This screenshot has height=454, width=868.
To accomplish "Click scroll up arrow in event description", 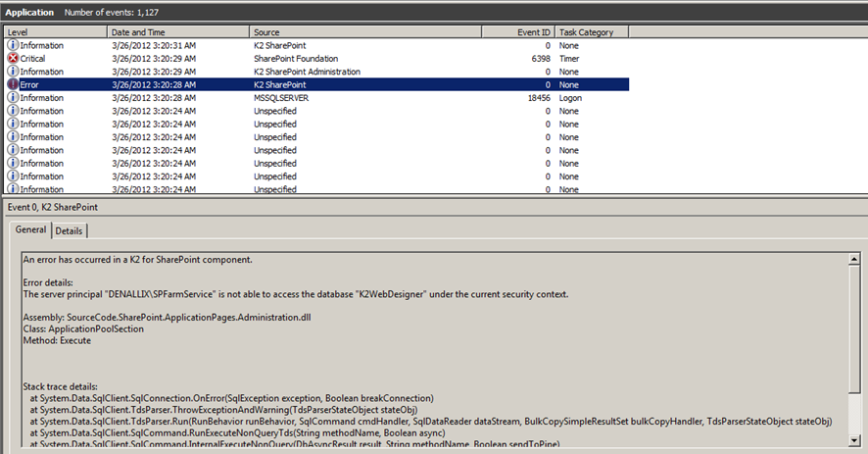I will click(x=854, y=259).
